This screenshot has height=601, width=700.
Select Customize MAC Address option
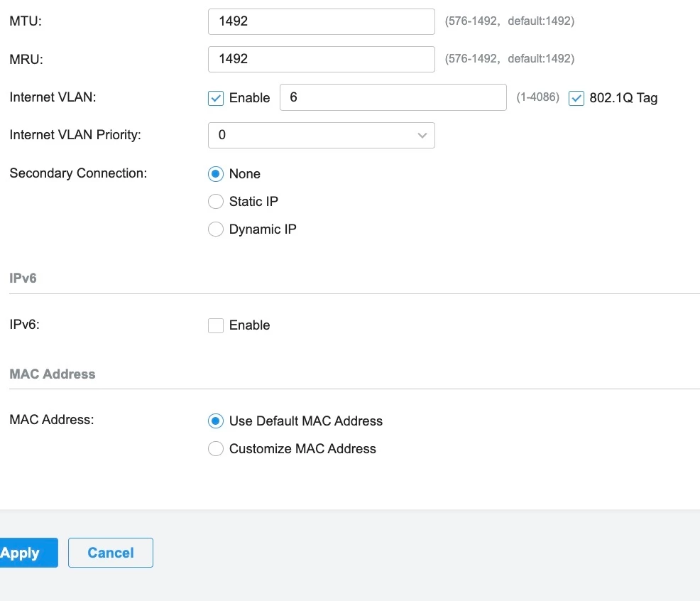coord(216,449)
